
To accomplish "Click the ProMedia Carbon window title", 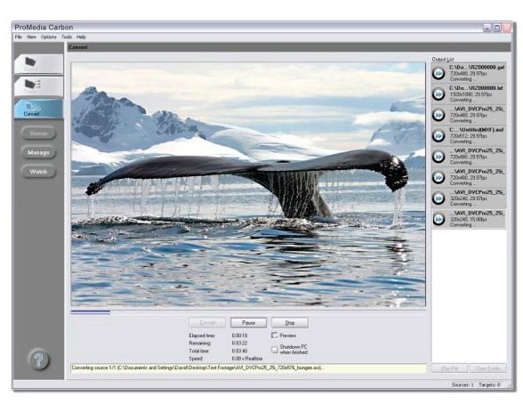I will coord(44,28).
